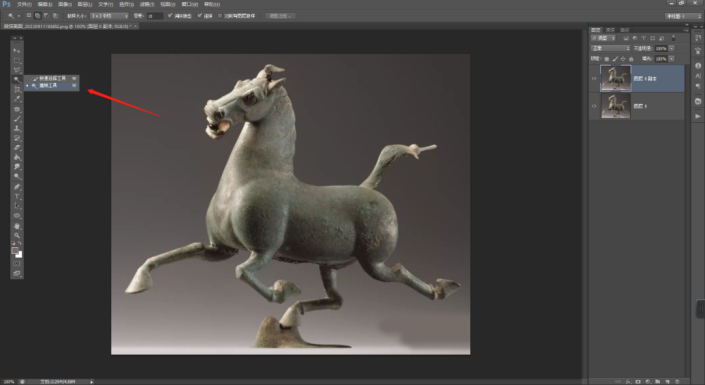Select the Lasso tool
The height and width of the screenshot is (385, 705).
tap(17, 70)
